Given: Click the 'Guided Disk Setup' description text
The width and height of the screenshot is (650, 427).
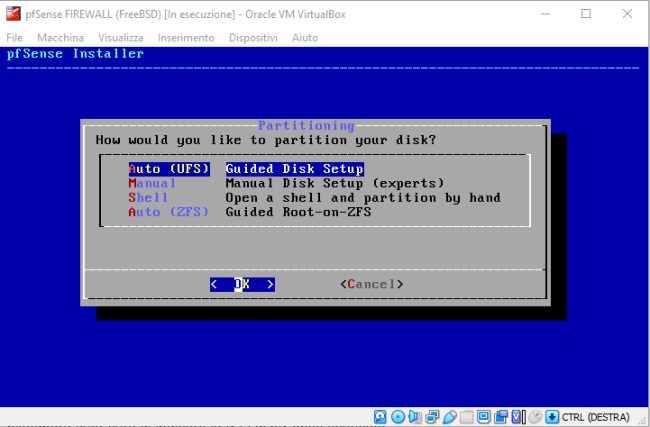Looking at the screenshot, I should point(295,169).
